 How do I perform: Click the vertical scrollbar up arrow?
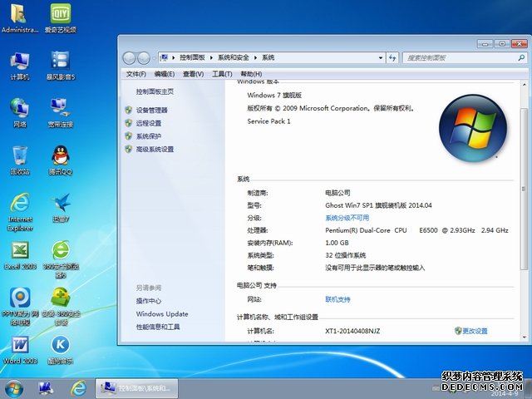pyautogui.click(x=524, y=85)
